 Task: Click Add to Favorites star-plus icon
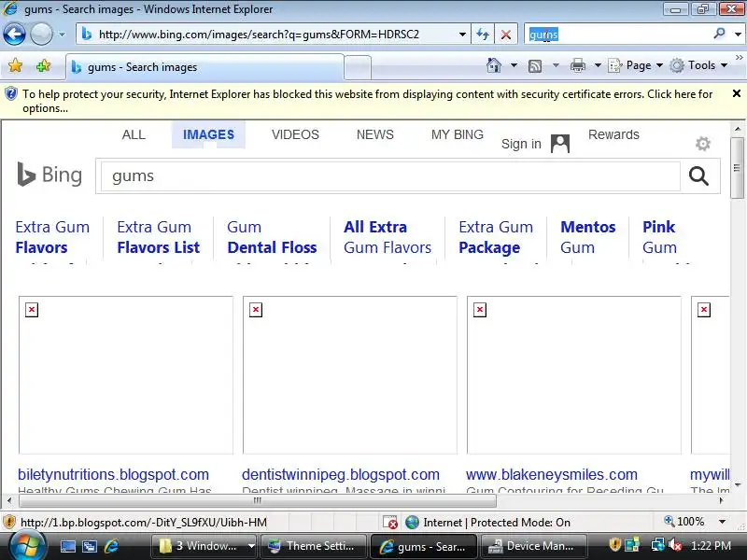[43, 65]
